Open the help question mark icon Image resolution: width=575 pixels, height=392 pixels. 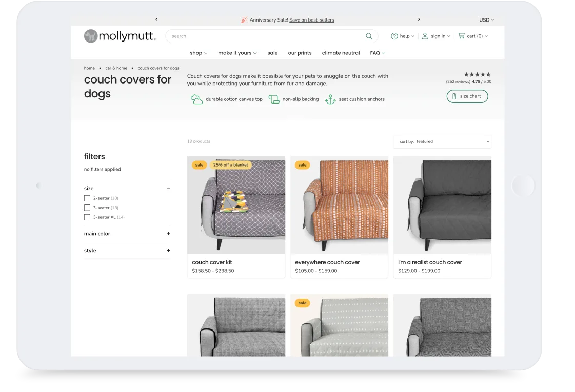(x=394, y=36)
